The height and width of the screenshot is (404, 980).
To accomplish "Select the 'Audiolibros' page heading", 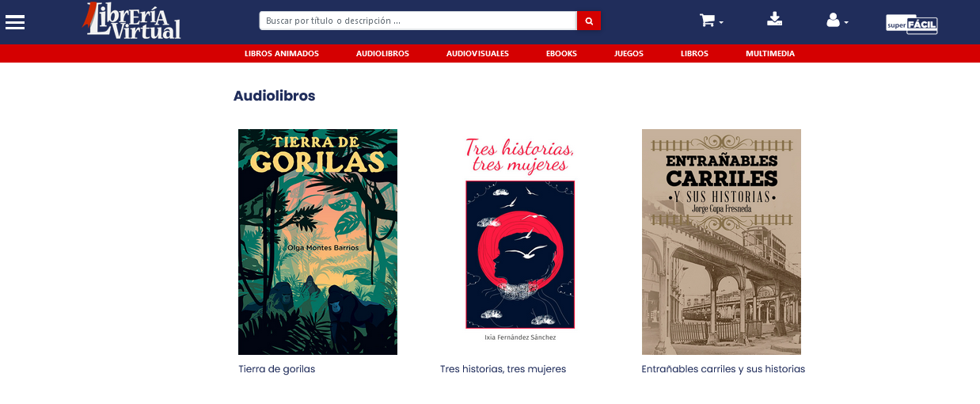I will tap(274, 96).
